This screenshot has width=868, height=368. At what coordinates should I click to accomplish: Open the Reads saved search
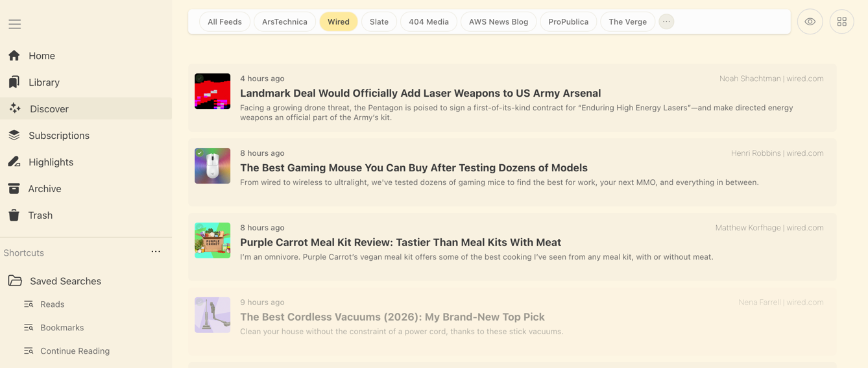click(52, 304)
